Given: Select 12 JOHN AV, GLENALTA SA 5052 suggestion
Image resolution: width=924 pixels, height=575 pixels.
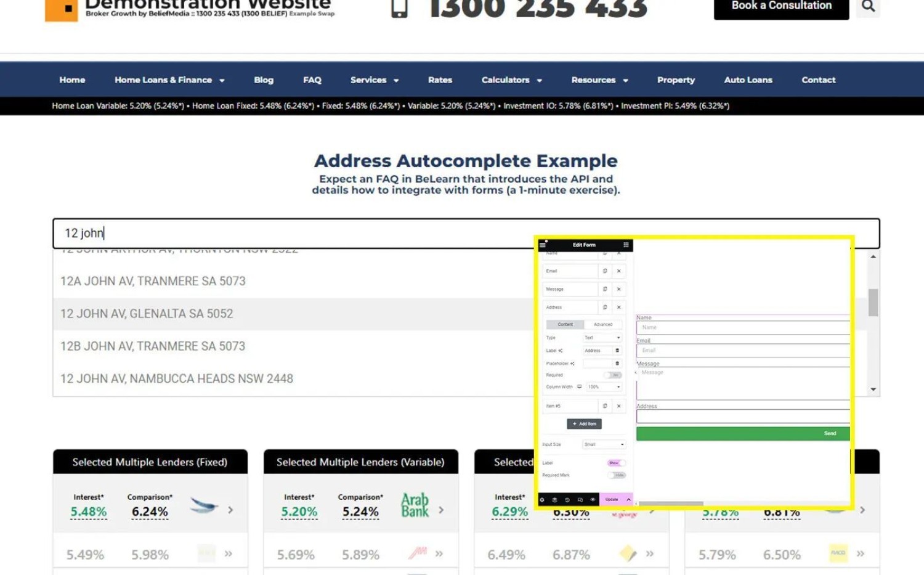Looking at the screenshot, I should 147,314.
